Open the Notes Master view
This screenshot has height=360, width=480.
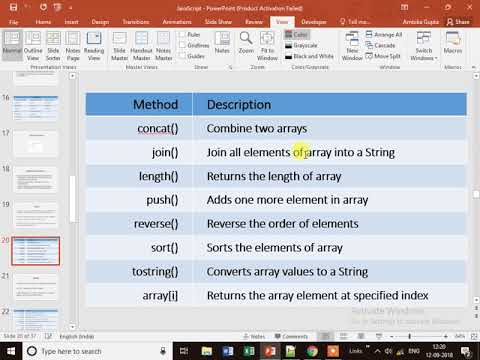pos(163,46)
